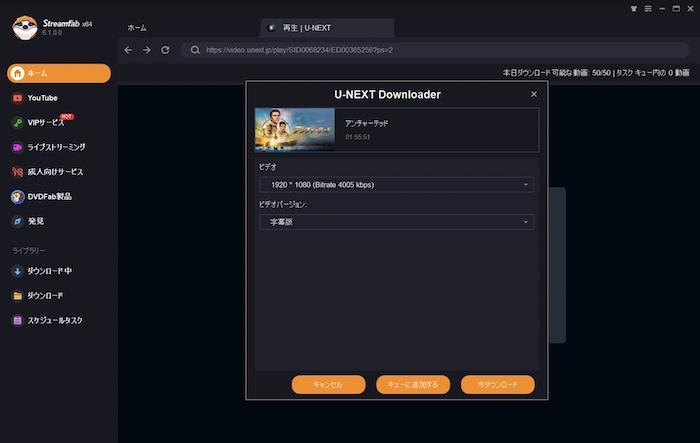Click the キューに追加する button
The image size is (700, 443).
pyautogui.click(x=413, y=384)
